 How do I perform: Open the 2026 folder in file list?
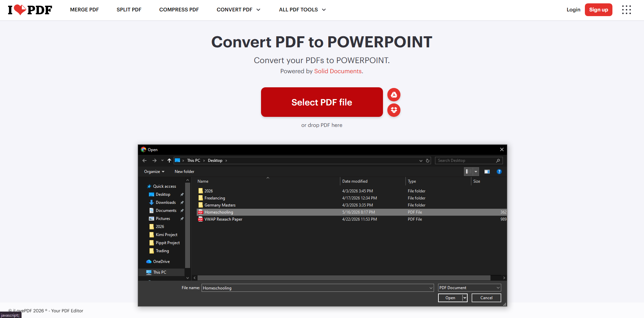click(209, 191)
